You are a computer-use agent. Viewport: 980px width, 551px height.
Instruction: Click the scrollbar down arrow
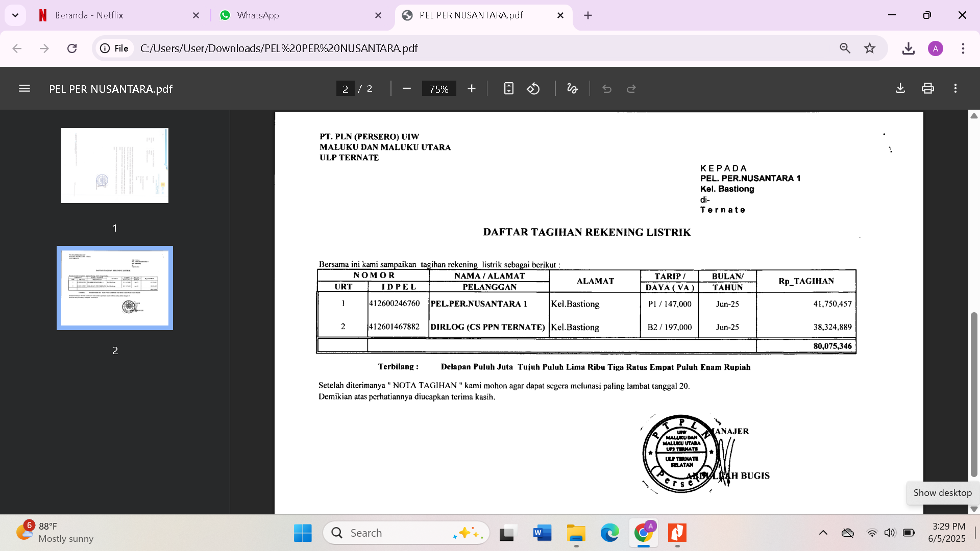pyautogui.click(x=974, y=509)
